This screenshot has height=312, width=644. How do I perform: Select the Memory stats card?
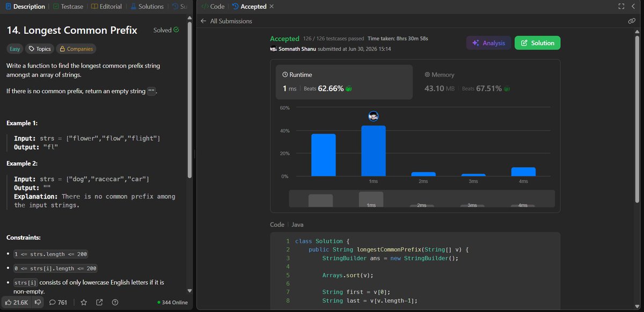coord(486,82)
